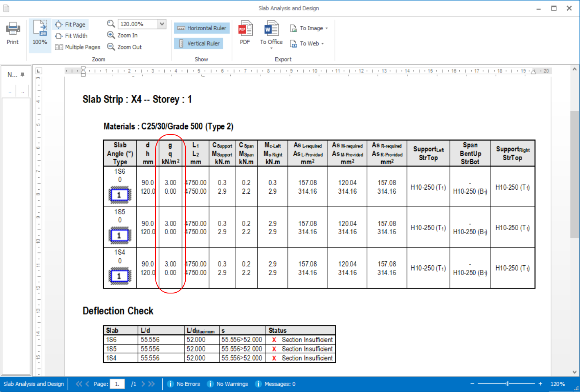Screen dimensions: 580x392
Task: Select Multiple Pages view
Action: [x=78, y=47]
